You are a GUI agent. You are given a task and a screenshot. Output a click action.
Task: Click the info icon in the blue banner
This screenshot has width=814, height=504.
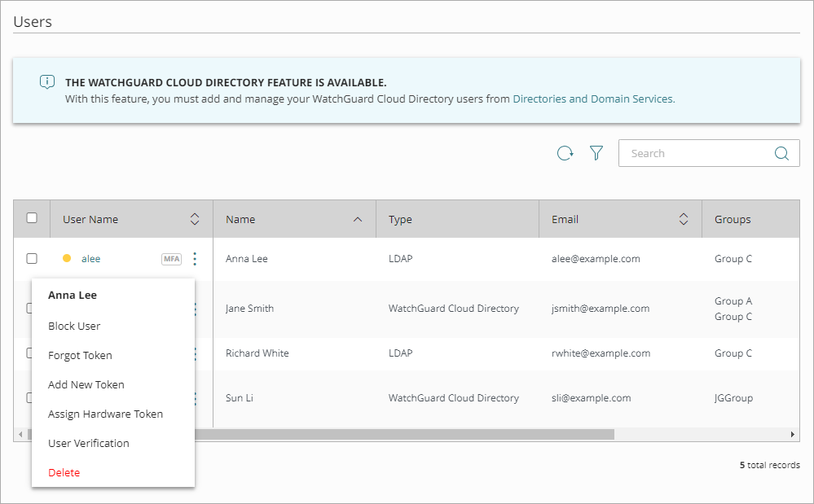click(x=46, y=82)
